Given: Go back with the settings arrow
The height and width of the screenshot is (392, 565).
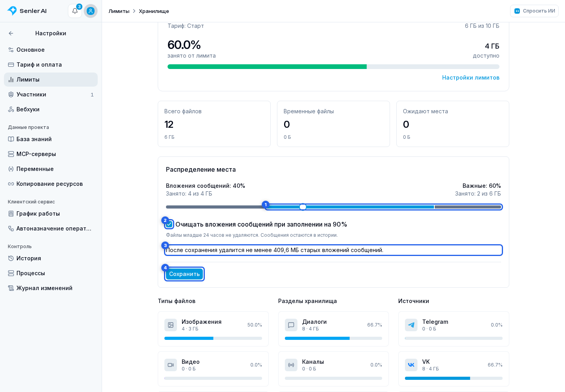Looking at the screenshot, I should coord(11,33).
